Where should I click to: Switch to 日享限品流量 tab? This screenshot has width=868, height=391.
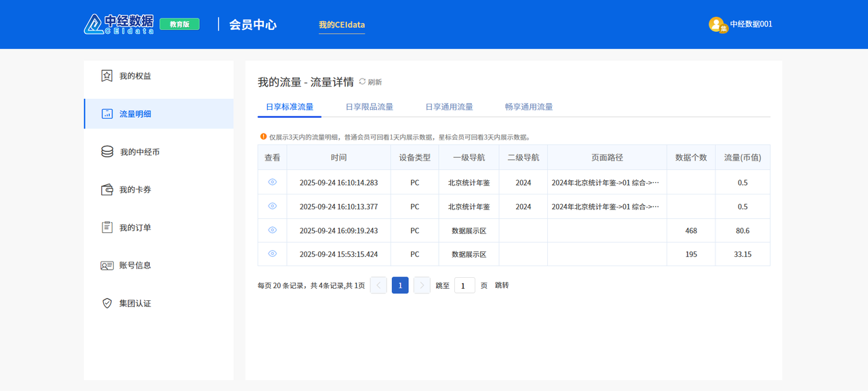[369, 107]
